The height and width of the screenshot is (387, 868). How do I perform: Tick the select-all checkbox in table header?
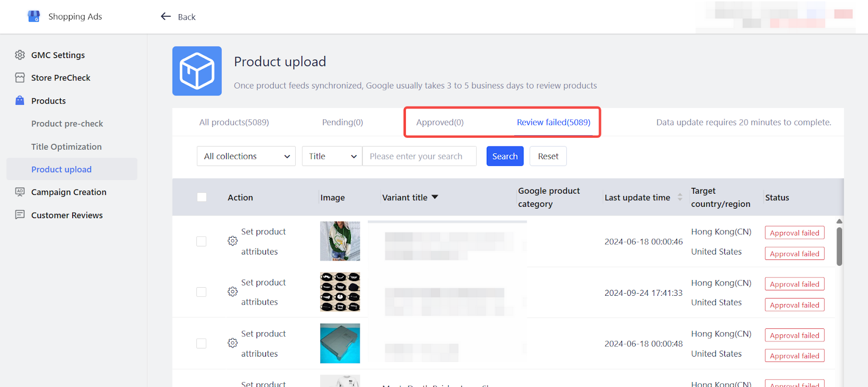coord(202,197)
